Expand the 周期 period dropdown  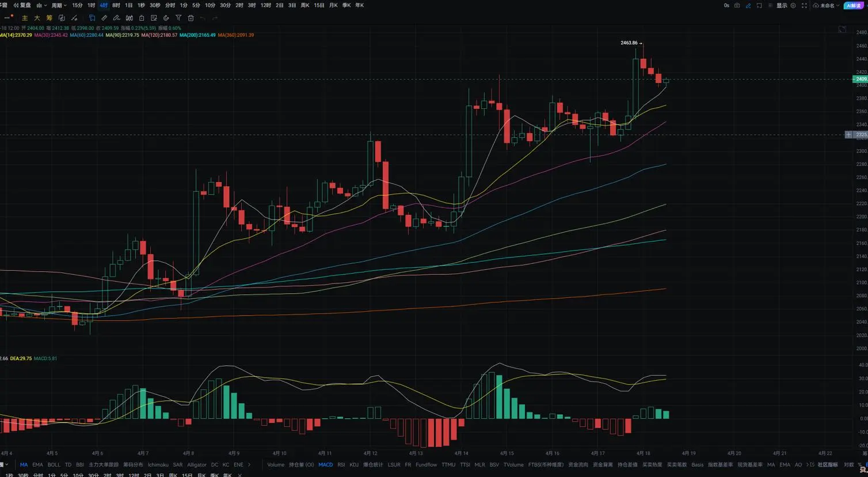(59, 5)
